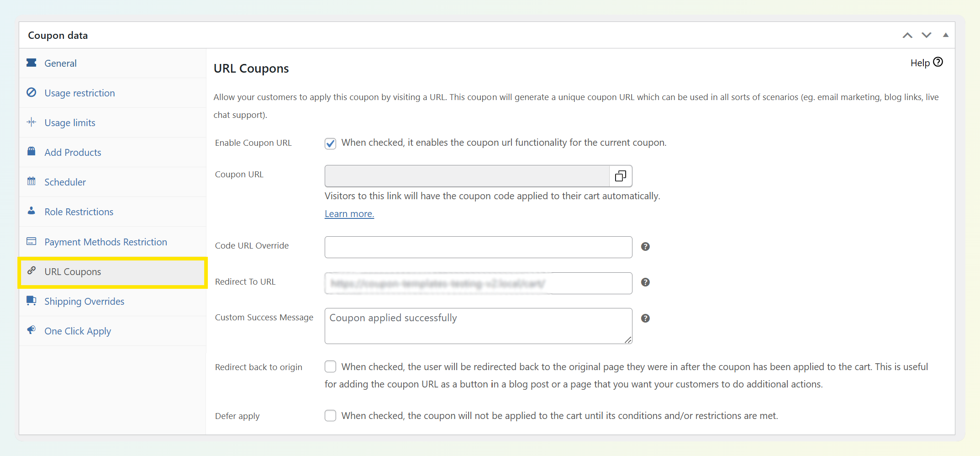Move Coupon data panel down
Image resolution: width=980 pixels, height=456 pixels.
(926, 36)
